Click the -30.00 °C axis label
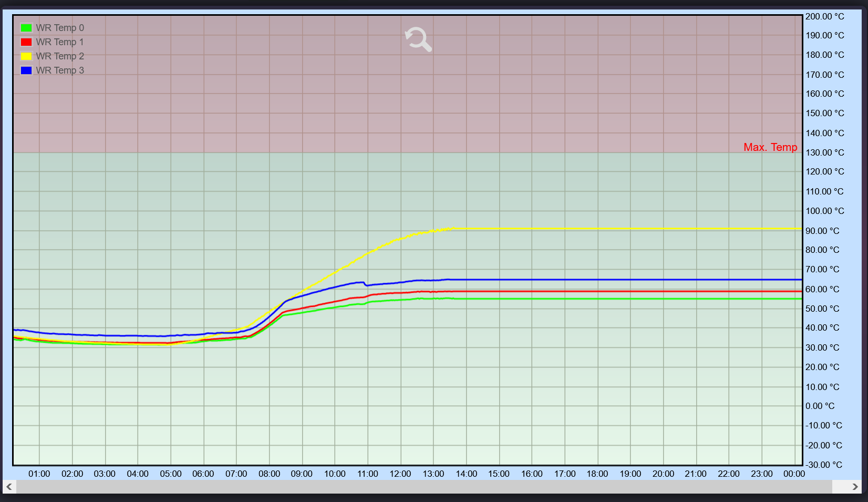This screenshot has height=502, width=868. [823, 465]
